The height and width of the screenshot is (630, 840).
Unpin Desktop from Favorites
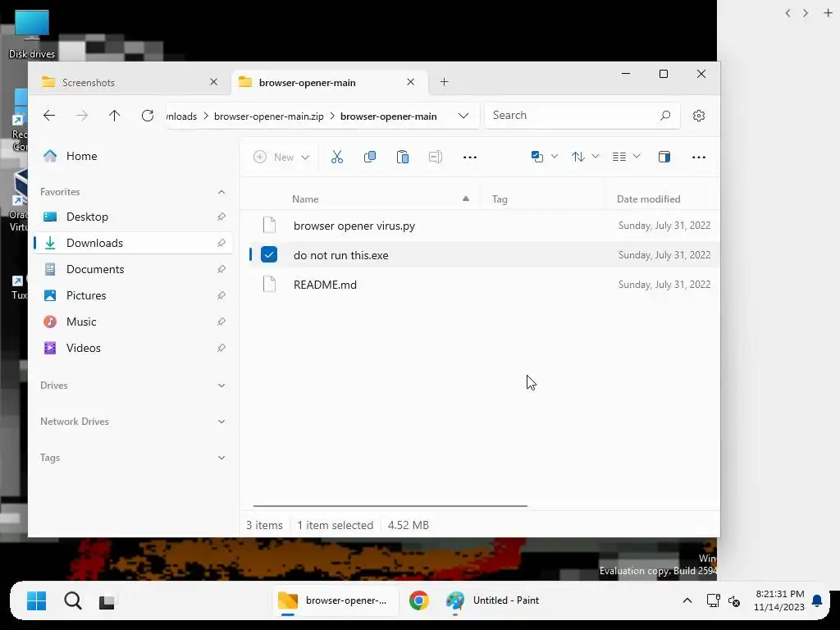click(x=221, y=217)
